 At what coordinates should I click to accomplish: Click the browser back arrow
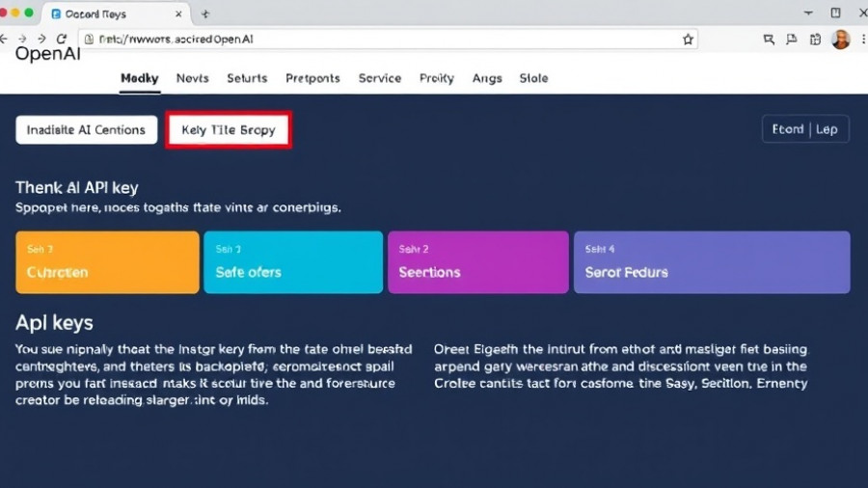click(x=5, y=39)
